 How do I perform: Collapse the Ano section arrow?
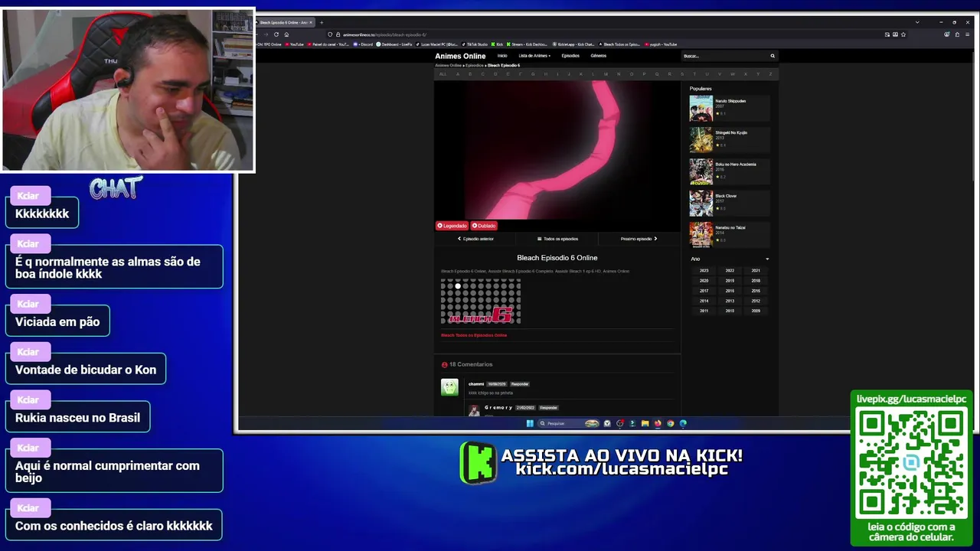pyautogui.click(x=767, y=259)
